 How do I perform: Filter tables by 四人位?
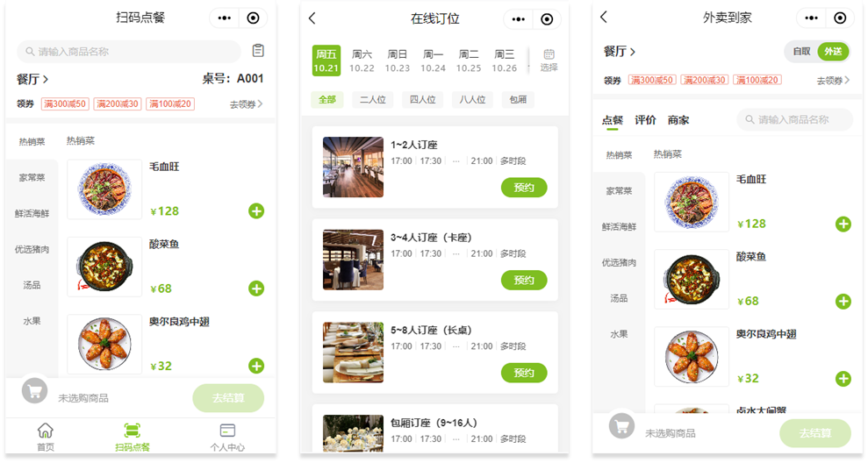tap(422, 100)
